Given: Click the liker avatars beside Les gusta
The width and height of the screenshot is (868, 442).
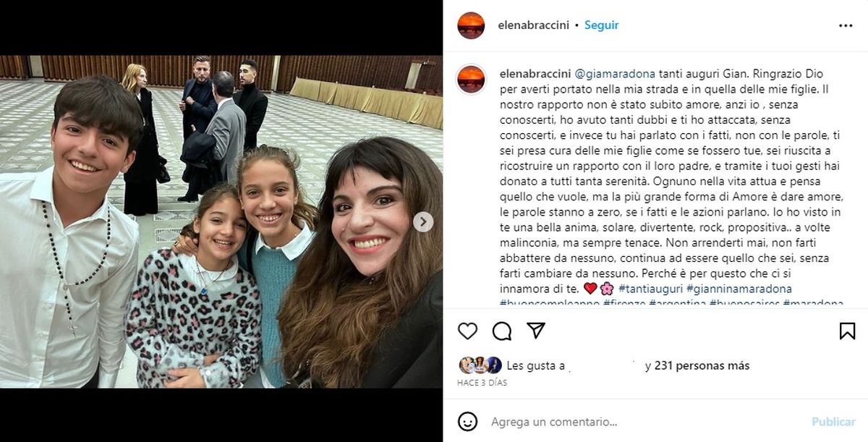Looking at the screenshot, I should pos(480,365).
